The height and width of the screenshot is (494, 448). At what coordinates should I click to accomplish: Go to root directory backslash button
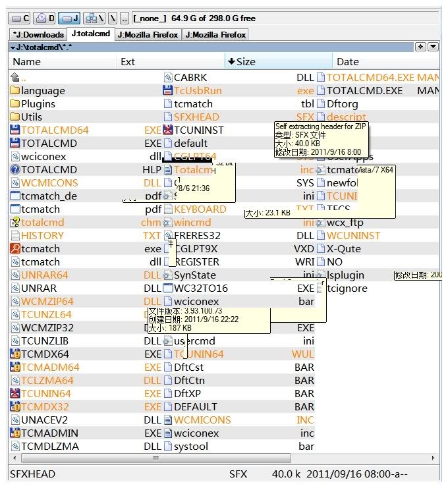(x=113, y=18)
